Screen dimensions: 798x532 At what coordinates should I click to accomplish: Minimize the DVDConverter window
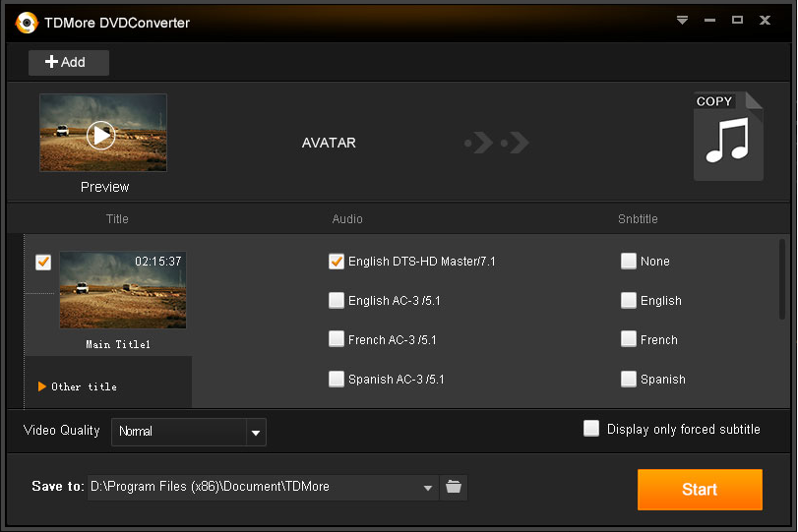710,21
